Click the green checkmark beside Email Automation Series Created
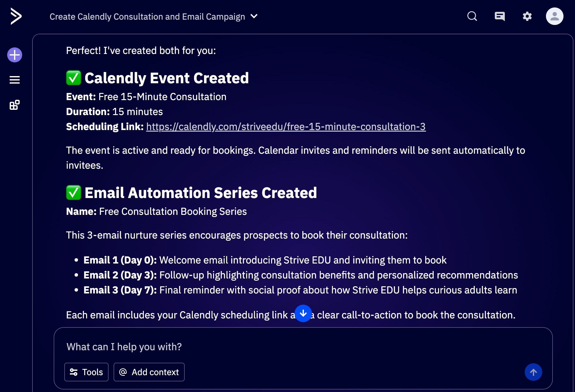 [x=74, y=192]
